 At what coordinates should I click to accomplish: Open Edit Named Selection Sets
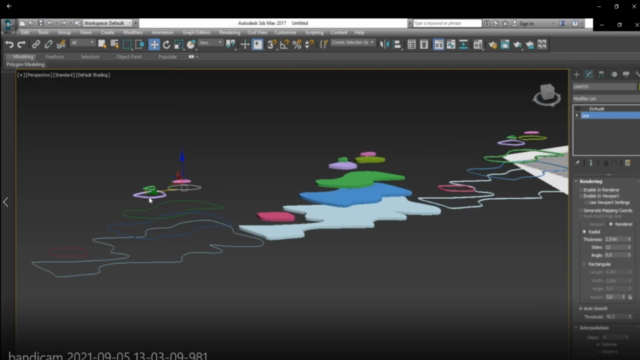point(324,44)
